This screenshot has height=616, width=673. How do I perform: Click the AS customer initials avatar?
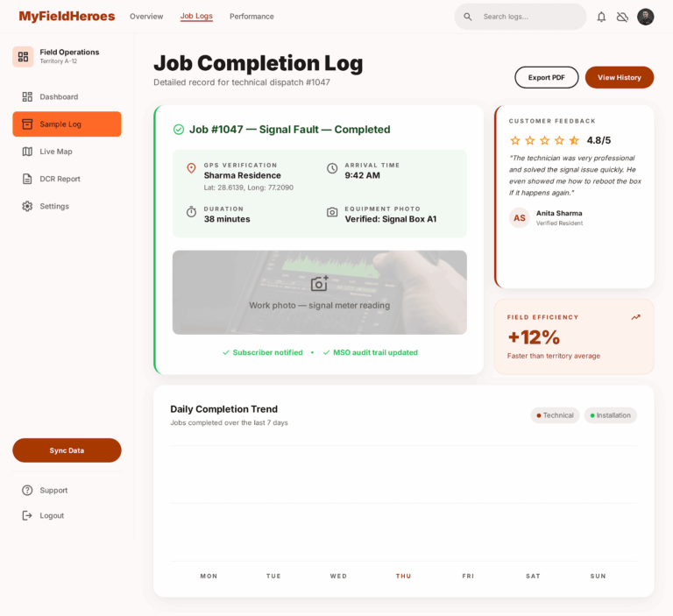coord(520,217)
